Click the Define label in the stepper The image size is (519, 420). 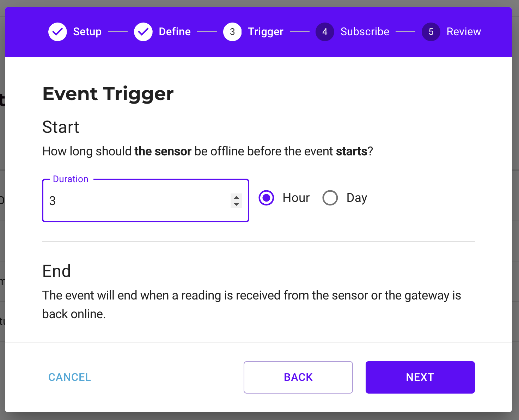click(x=175, y=31)
